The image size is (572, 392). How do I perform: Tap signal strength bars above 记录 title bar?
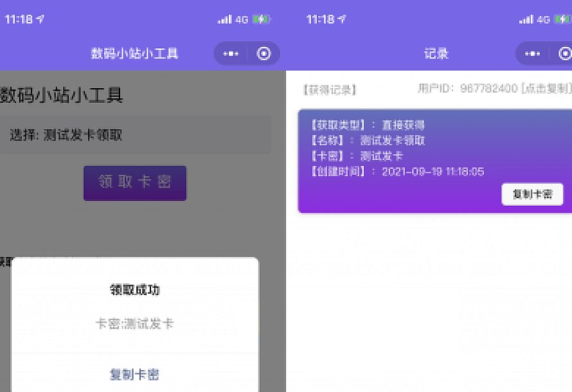point(526,20)
